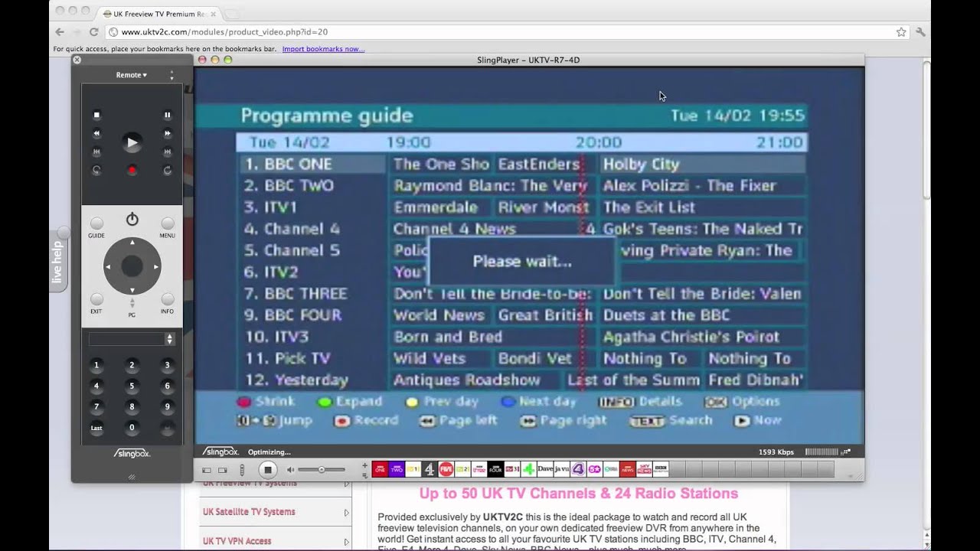Click the skip-to-previous button on the remote

[96, 152]
